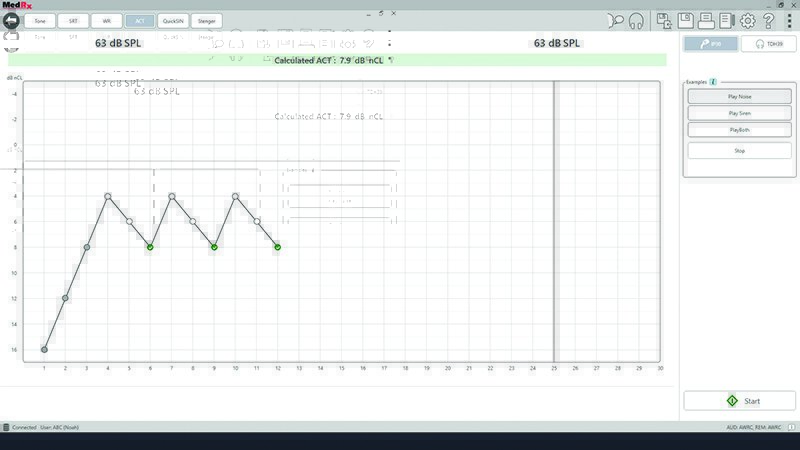Click the green data point at trial 9
800x450 pixels.
tap(214, 247)
